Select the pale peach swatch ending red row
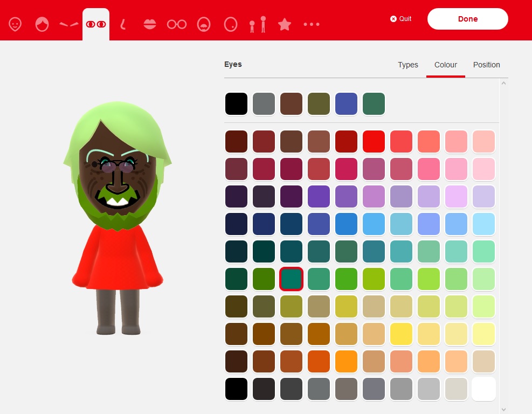Viewport: 532px width, 414px height. pos(483,142)
